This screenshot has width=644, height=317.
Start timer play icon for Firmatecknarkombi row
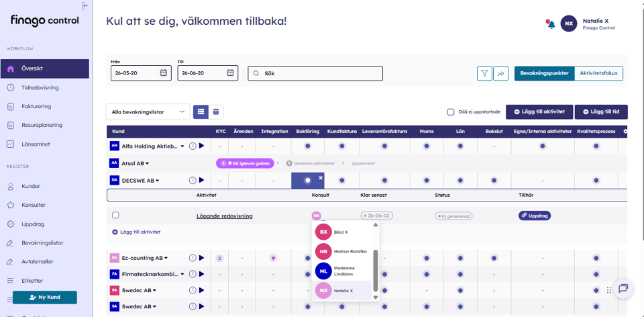(x=201, y=274)
